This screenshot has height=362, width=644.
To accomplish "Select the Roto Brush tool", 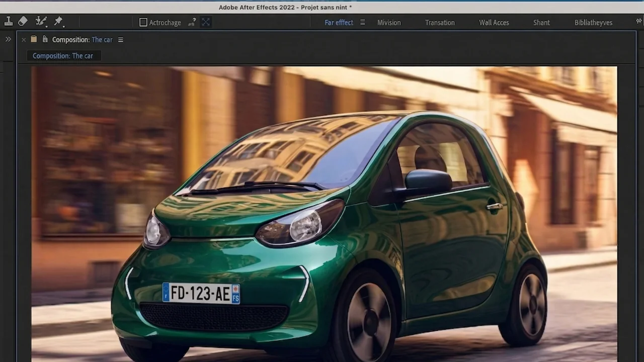I will click(x=41, y=22).
